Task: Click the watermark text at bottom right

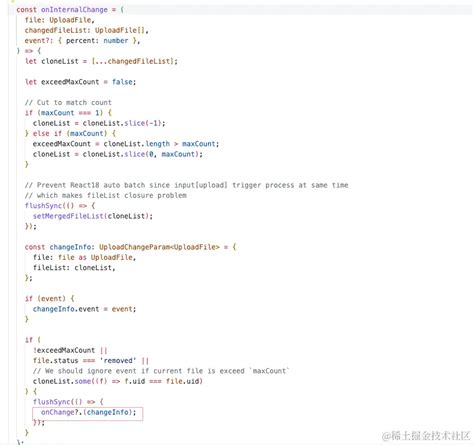Action: click(426, 435)
